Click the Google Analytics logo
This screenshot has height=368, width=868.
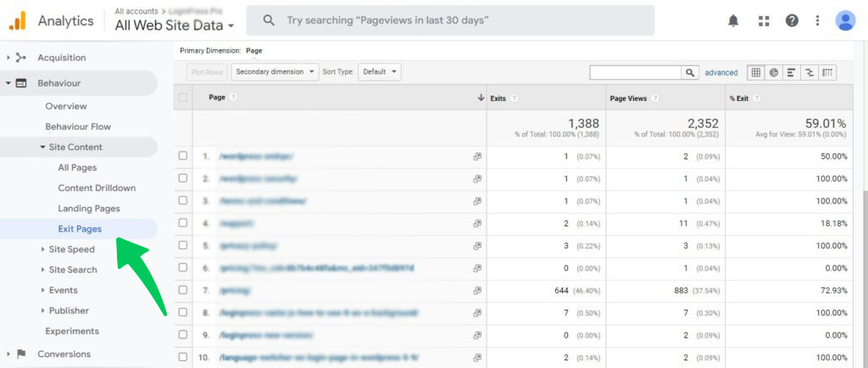pos(17,20)
